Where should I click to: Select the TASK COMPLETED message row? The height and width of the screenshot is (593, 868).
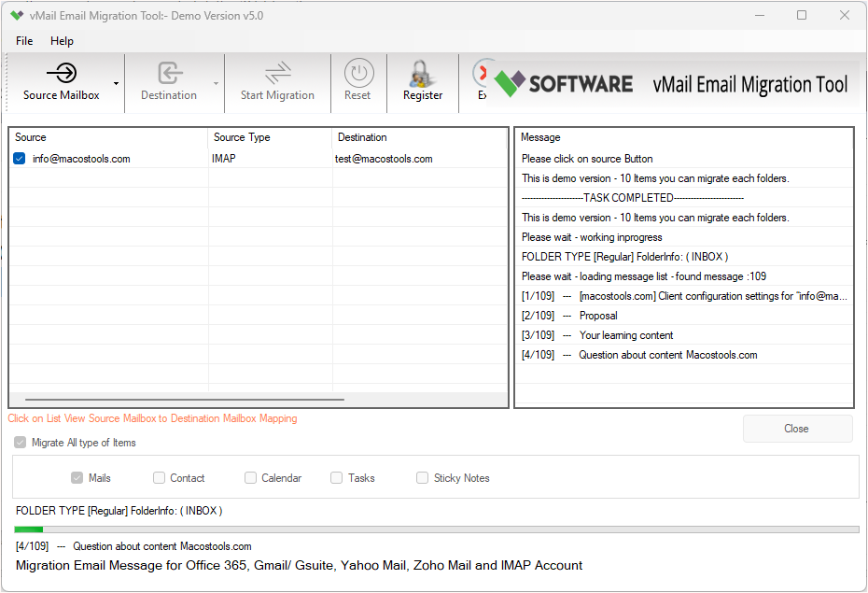[685, 198]
